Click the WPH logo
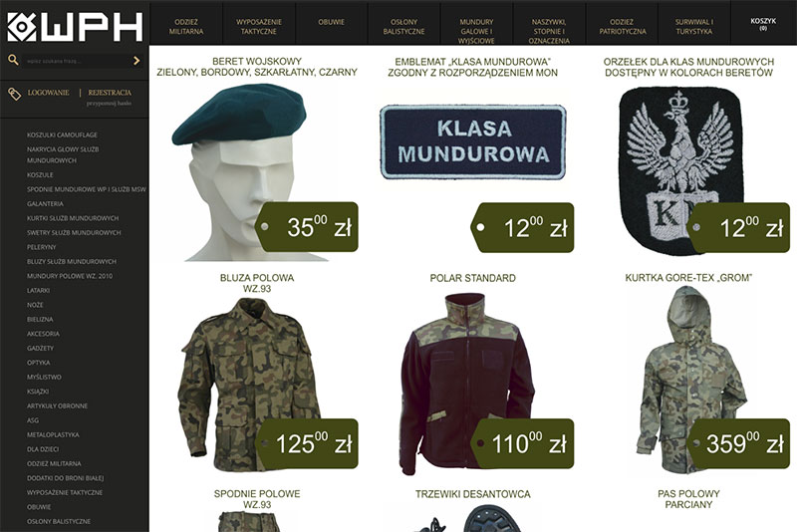797x532 pixels. click(x=75, y=27)
